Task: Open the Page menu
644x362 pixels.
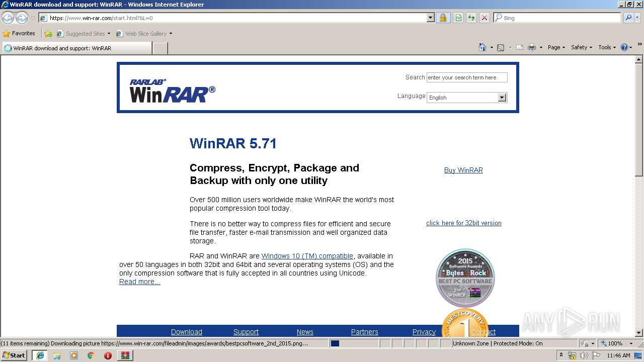Action: click(x=556, y=47)
